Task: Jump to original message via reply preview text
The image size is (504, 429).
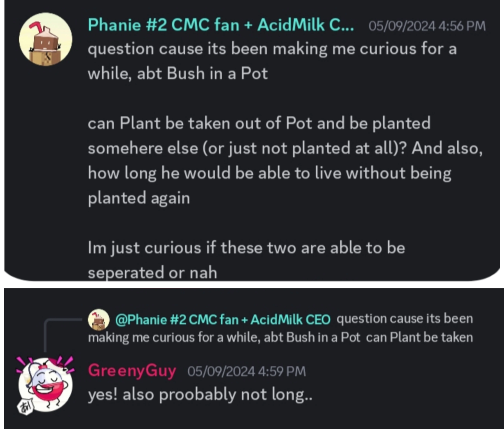Action: pos(280,337)
